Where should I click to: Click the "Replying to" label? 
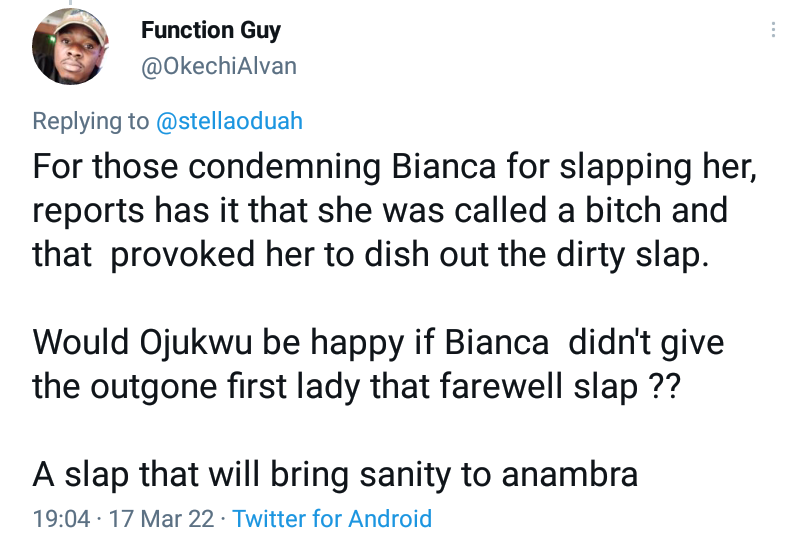pyautogui.click(x=90, y=122)
